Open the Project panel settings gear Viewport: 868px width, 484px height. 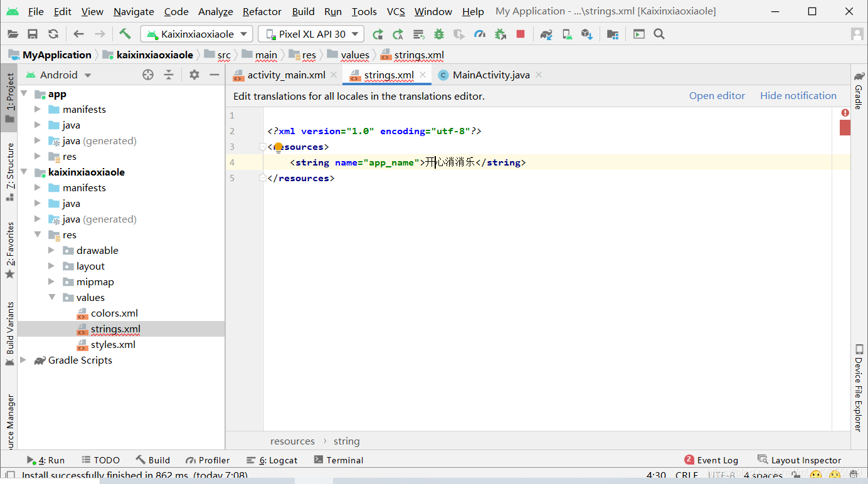(193, 75)
